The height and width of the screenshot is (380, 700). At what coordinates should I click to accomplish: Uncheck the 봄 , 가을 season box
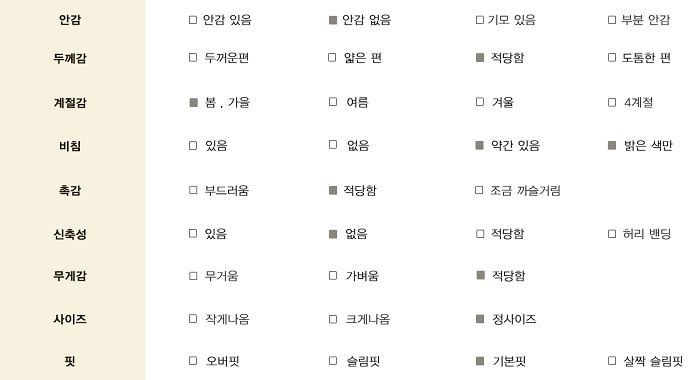pos(193,103)
